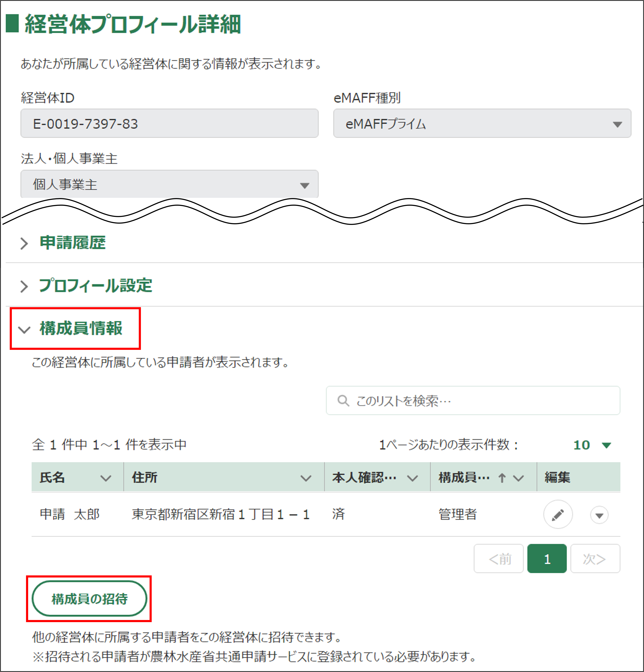This screenshot has height=672, width=644.
Task: Click the <前 previous page button
Action: [x=498, y=559]
